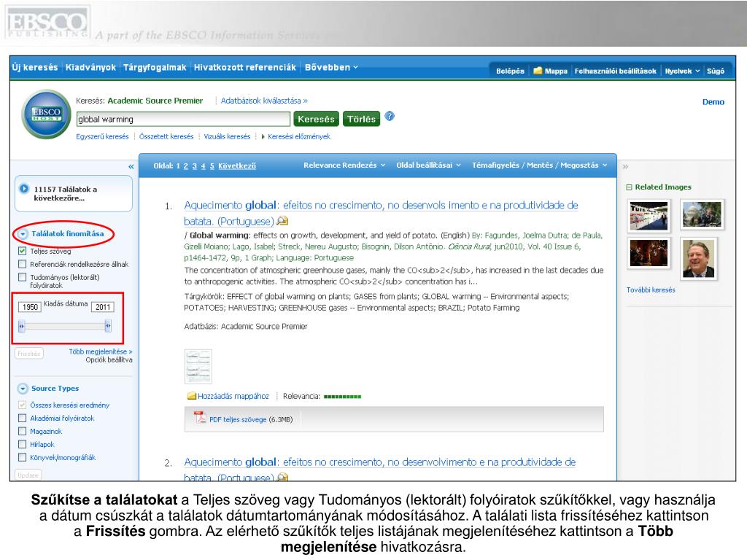Viewport: 747px width, 560px height.
Task: Click the Törlés button
Action: tap(361, 119)
